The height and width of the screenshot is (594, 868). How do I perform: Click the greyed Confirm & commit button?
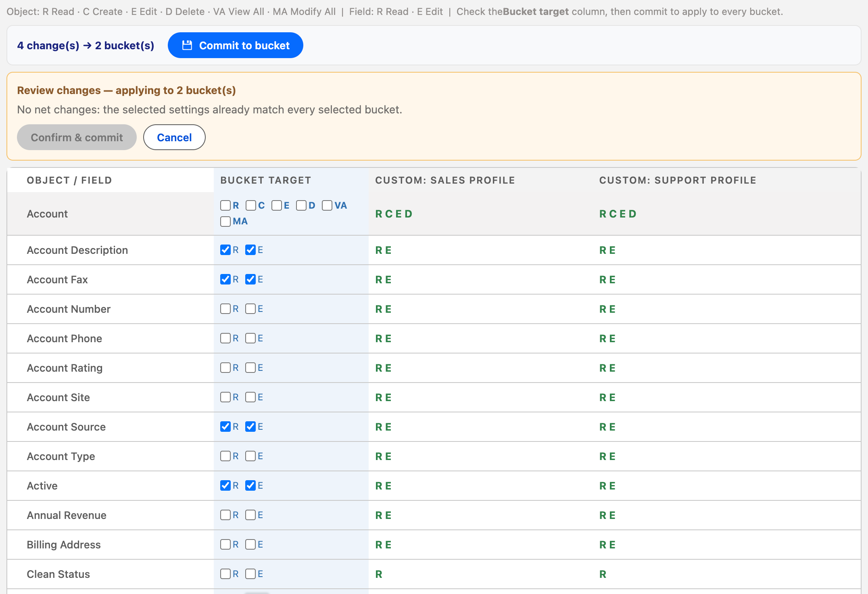pos(77,137)
